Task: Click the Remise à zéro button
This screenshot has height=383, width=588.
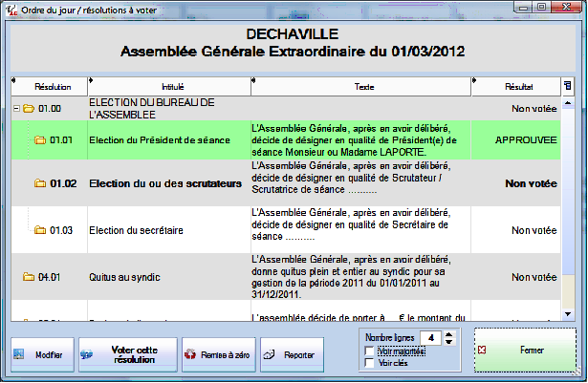Action: [x=219, y=354]
